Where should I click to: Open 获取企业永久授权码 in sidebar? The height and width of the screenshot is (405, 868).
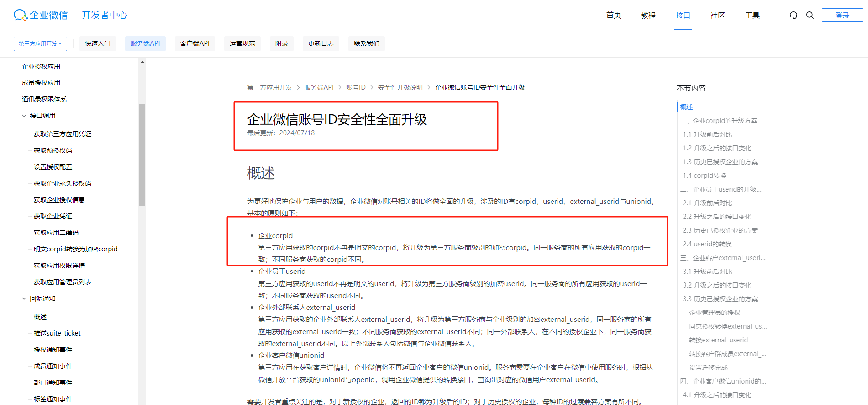[x=63, y=183]
